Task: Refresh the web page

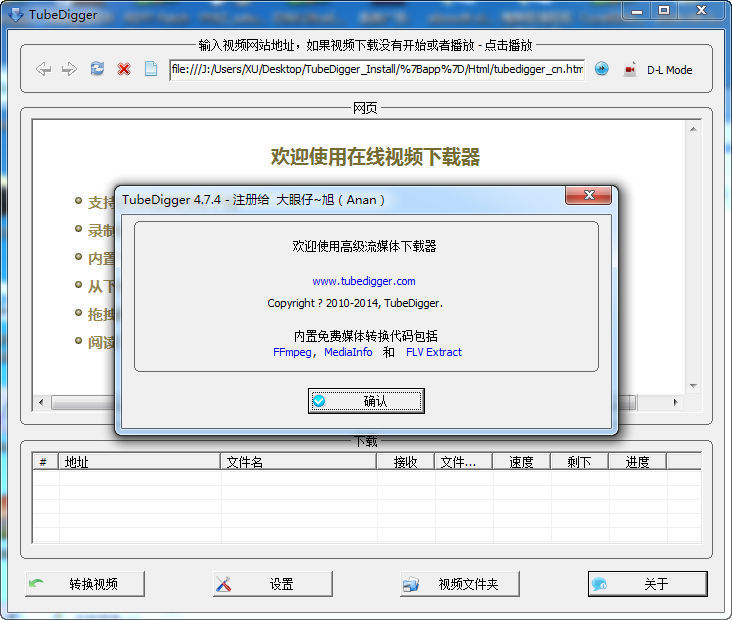Action: (97, 69)
